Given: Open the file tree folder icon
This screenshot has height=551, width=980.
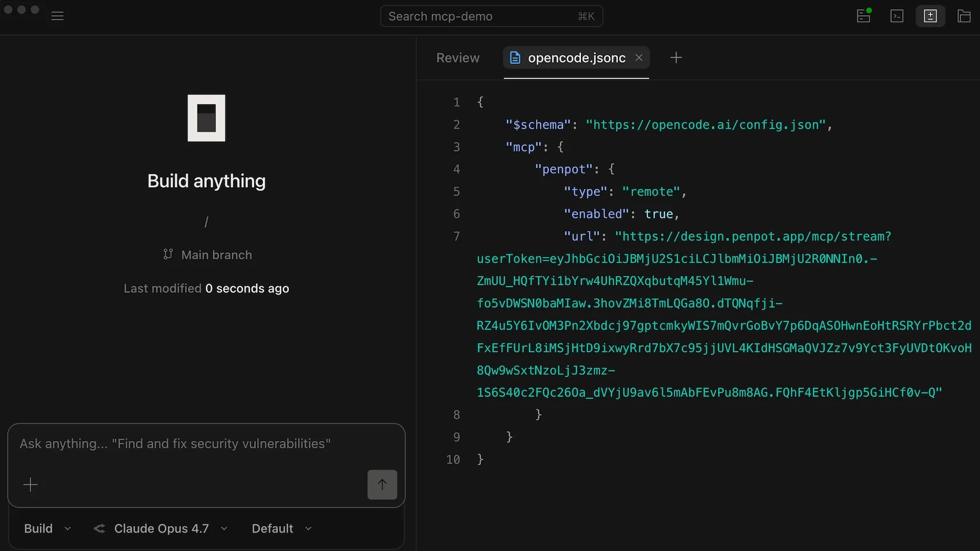Looking at the screenshot, I should pos(964,16).
